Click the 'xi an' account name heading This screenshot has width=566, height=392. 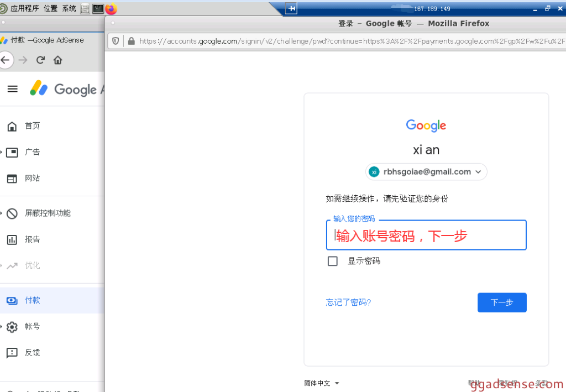click(x=426, y=150)
